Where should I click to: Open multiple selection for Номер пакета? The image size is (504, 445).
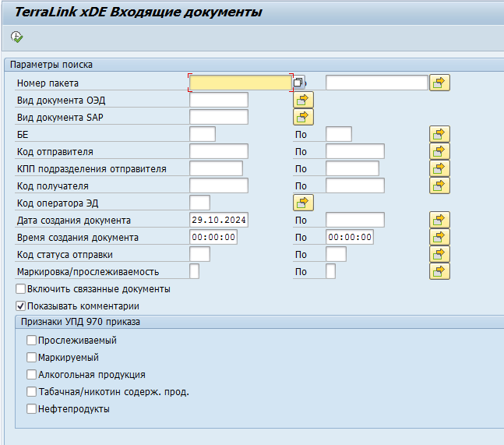tap(439, 83)
